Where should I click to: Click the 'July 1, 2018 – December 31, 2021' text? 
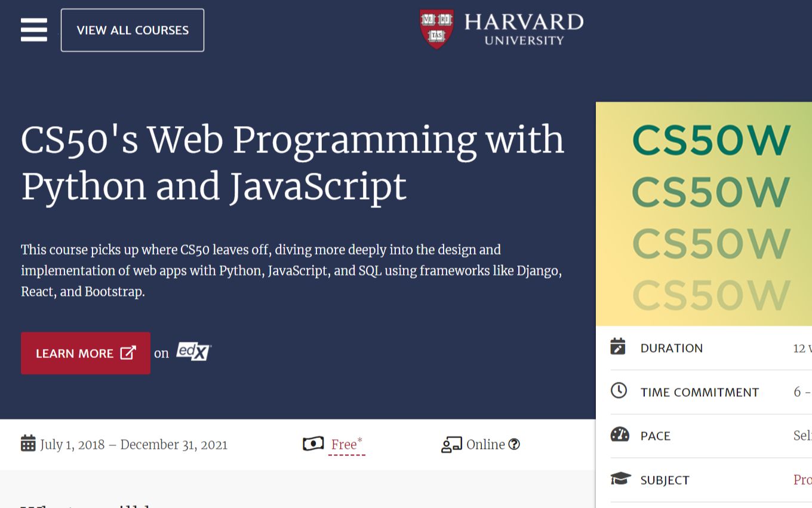pos(134,445)
